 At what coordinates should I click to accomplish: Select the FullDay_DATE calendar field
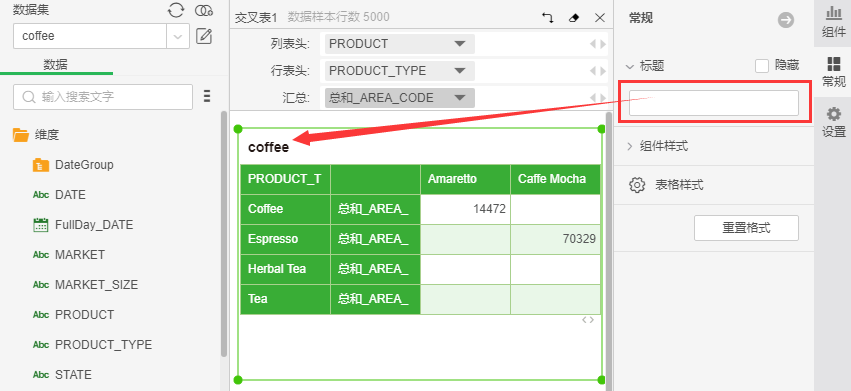click(x=94, y=225)
